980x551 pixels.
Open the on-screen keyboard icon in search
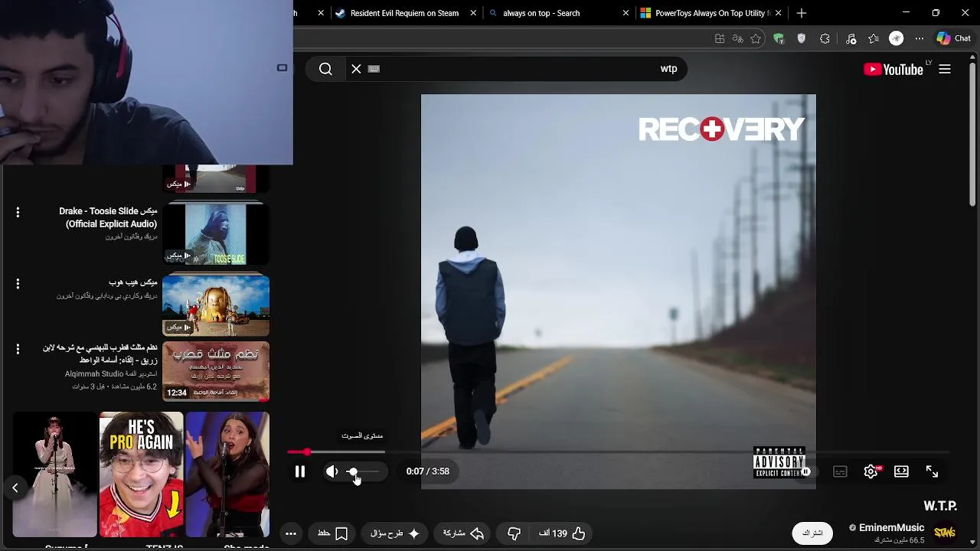point(374,69)
